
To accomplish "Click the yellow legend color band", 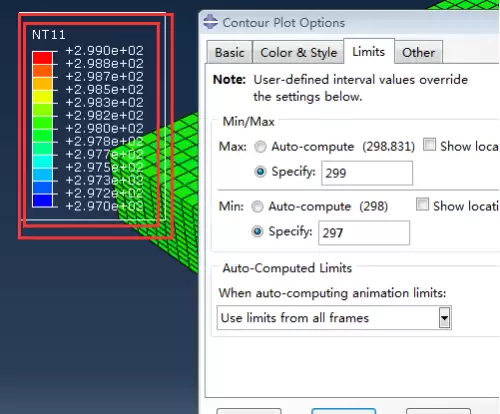I will click(x=42, y=97).
